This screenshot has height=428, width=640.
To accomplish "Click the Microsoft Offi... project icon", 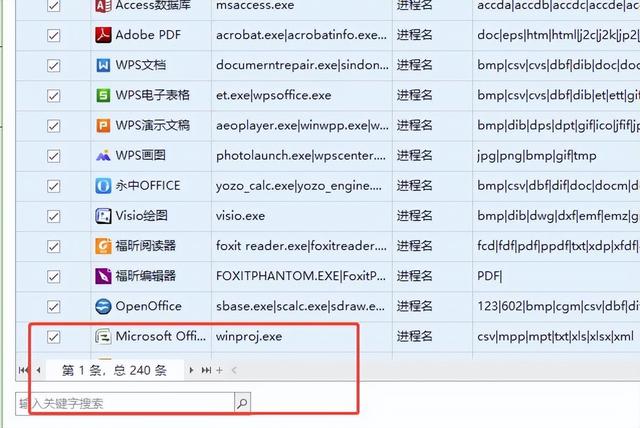I will coord(103,337).
